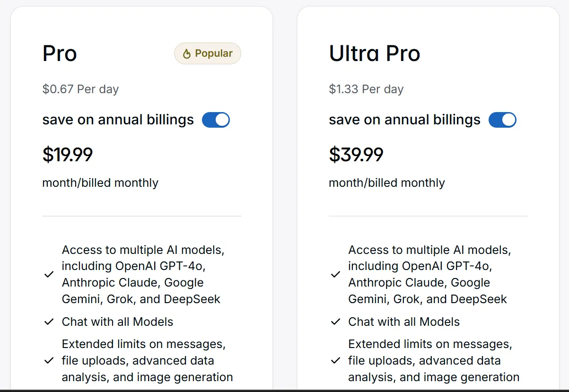The width and height of the screenshot is (569, 392).
Task: Click the flame icon in the Popular badge
Action: coord(187,54)
